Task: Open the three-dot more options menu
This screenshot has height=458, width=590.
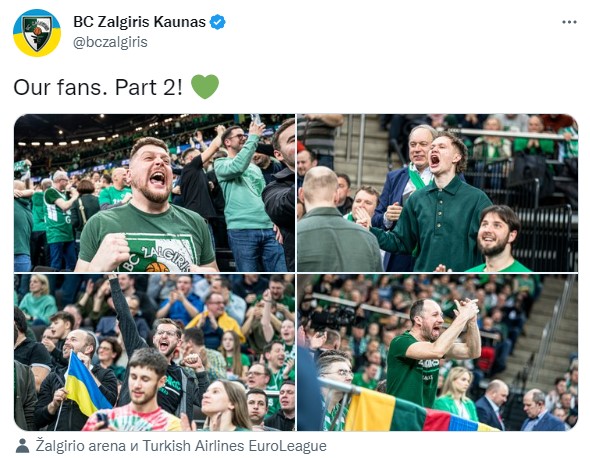Action: (569, 22)
